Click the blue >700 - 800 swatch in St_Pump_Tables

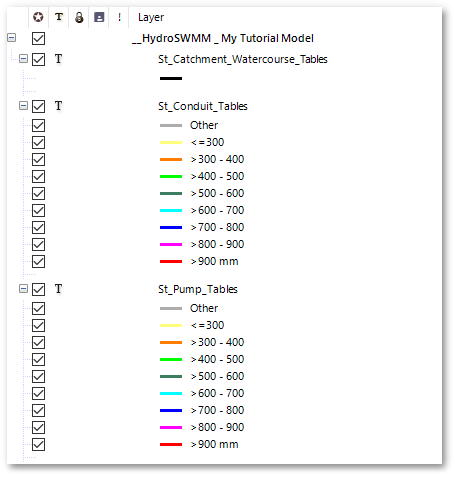coord(171,411)
